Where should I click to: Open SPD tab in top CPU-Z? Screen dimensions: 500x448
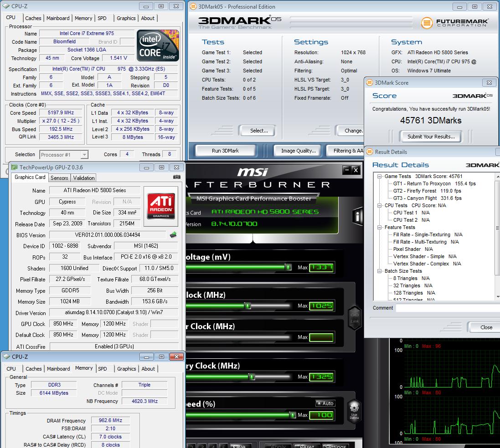point(102,18)
